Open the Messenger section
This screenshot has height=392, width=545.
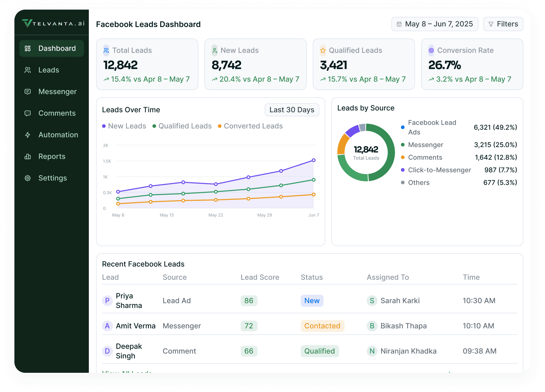tap(52, 92)
